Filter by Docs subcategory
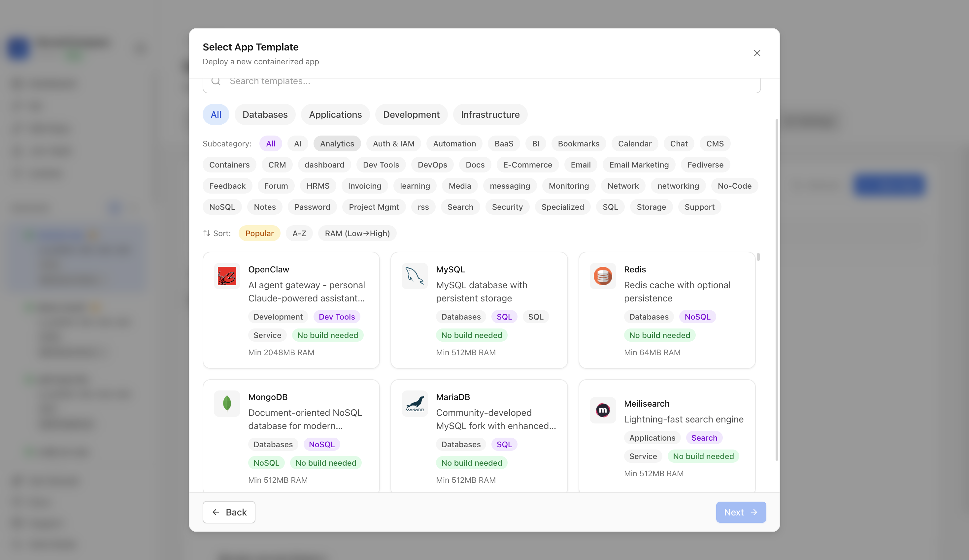Screen dimensions: 969x560 click(x=475, y=165)
